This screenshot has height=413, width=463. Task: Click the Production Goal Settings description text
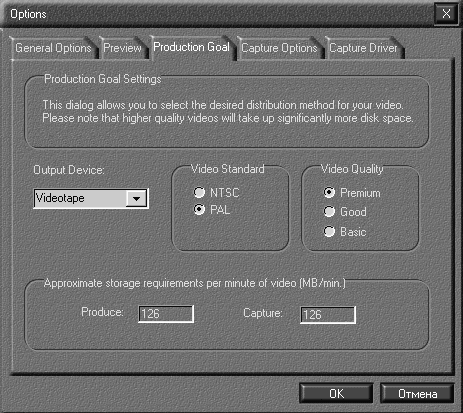pos(228,112)
